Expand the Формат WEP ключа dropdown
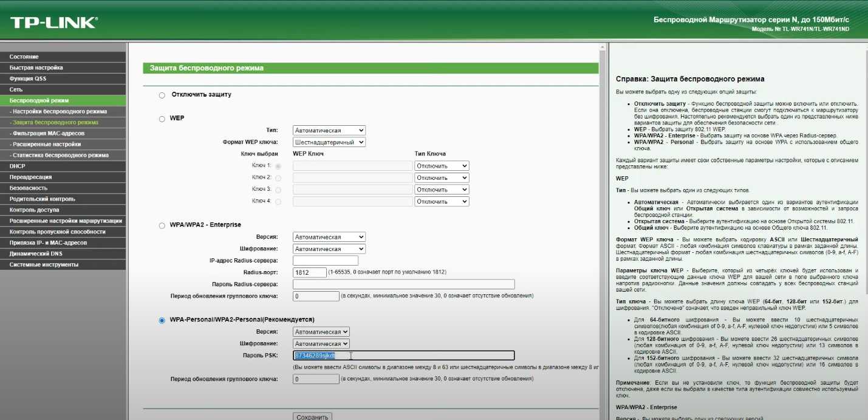Screen dimensions: 868x420 point(329,142)
